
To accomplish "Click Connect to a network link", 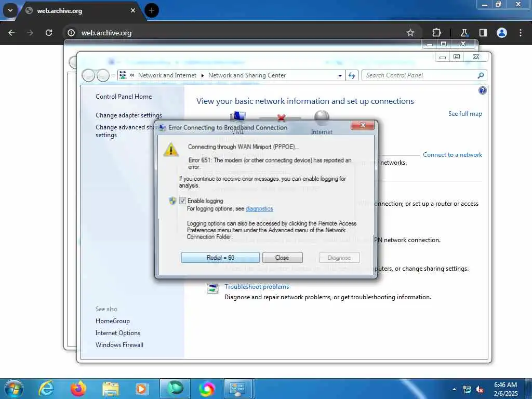I will (453, 155).
